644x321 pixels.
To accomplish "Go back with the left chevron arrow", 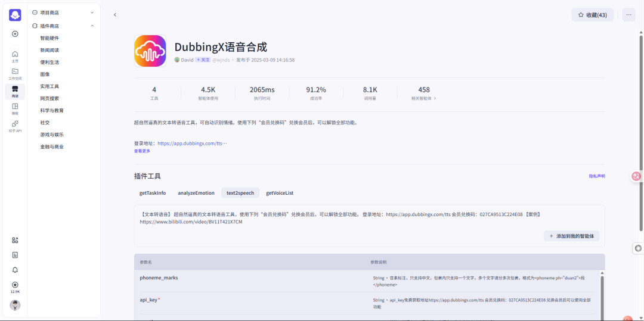I will point(115,15).
